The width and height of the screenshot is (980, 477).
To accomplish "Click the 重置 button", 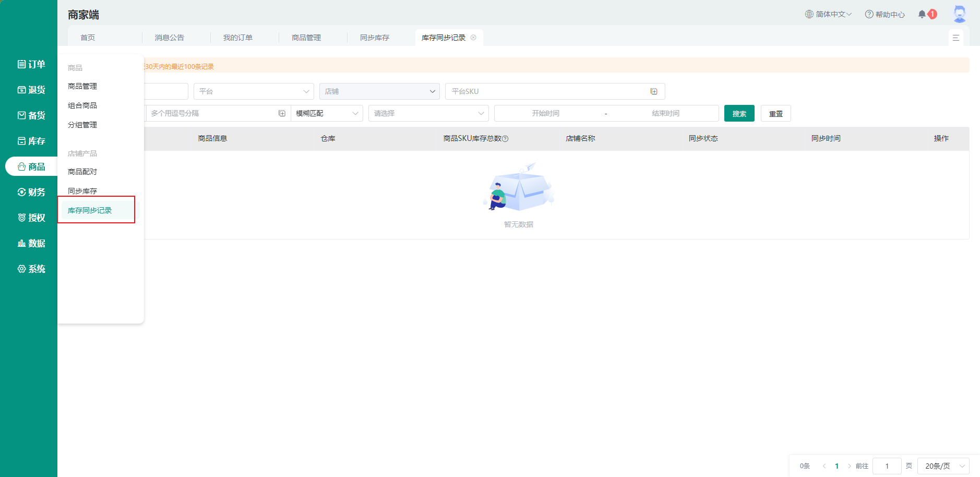I will [775, 113].
